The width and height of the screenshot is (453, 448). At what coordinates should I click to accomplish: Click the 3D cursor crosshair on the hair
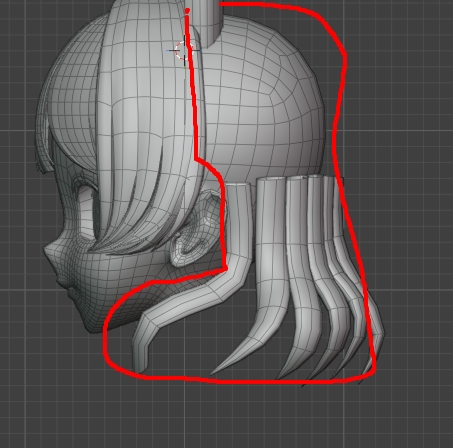184,51
